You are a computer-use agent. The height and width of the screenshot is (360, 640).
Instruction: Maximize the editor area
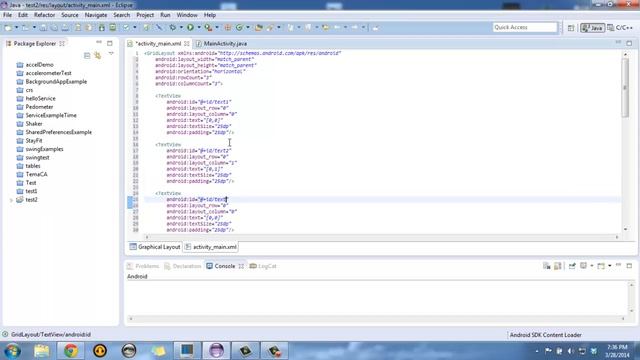click(x=629, y=43)
